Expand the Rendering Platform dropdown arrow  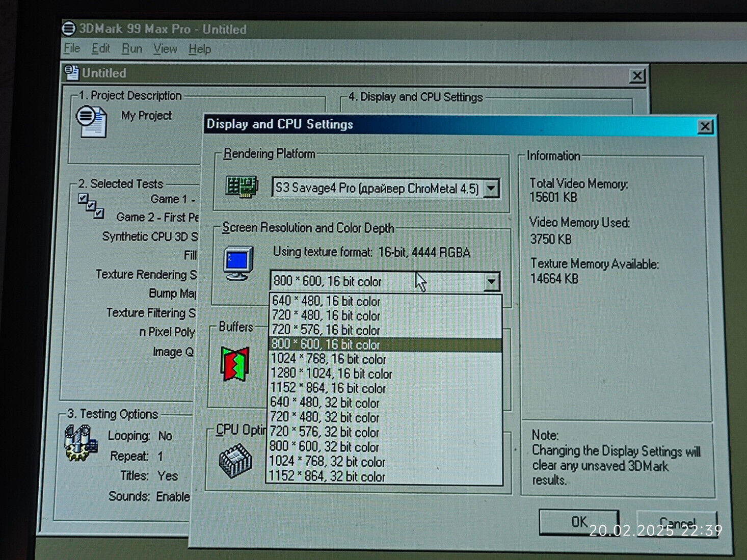coord(491,188)
